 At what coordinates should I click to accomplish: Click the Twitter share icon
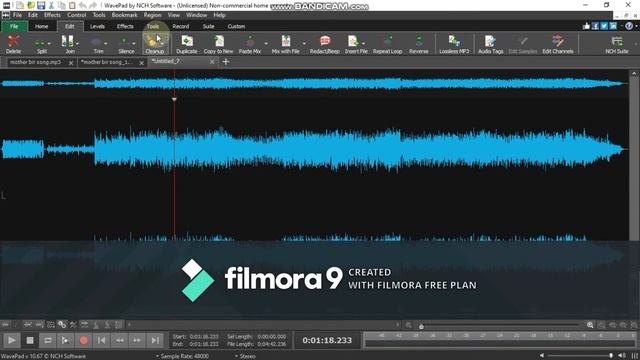pyautogui.click(x=604, y=26)
